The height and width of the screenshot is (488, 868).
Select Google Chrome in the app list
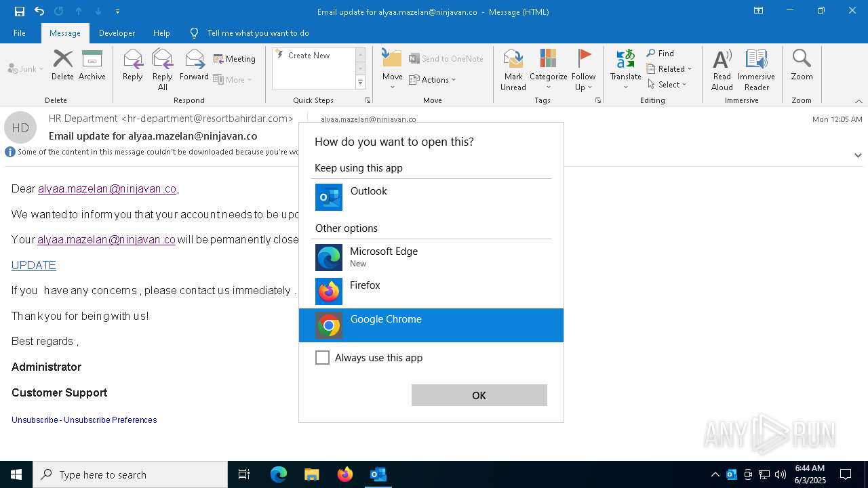click(431, 325)
